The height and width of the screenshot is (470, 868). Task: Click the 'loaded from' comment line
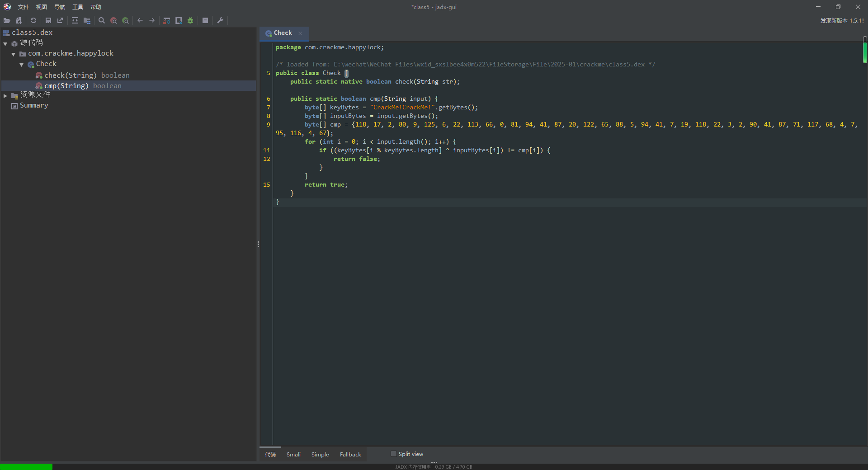[465, 65]
